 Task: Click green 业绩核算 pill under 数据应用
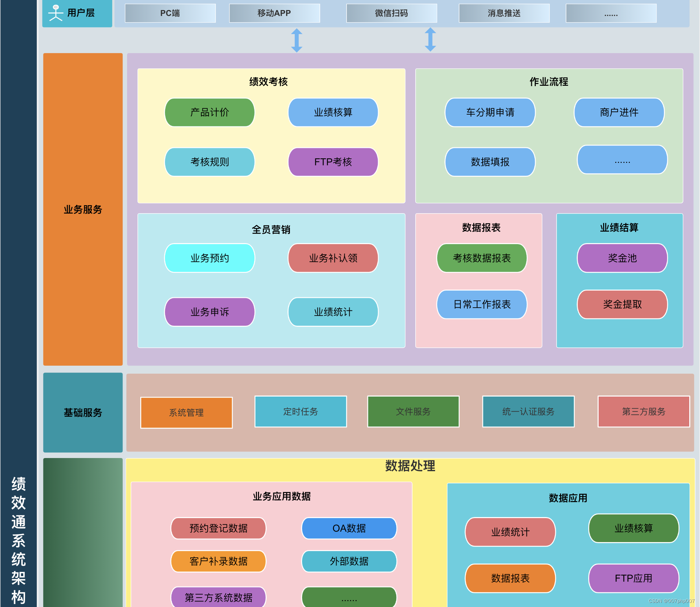click(634, 529)
